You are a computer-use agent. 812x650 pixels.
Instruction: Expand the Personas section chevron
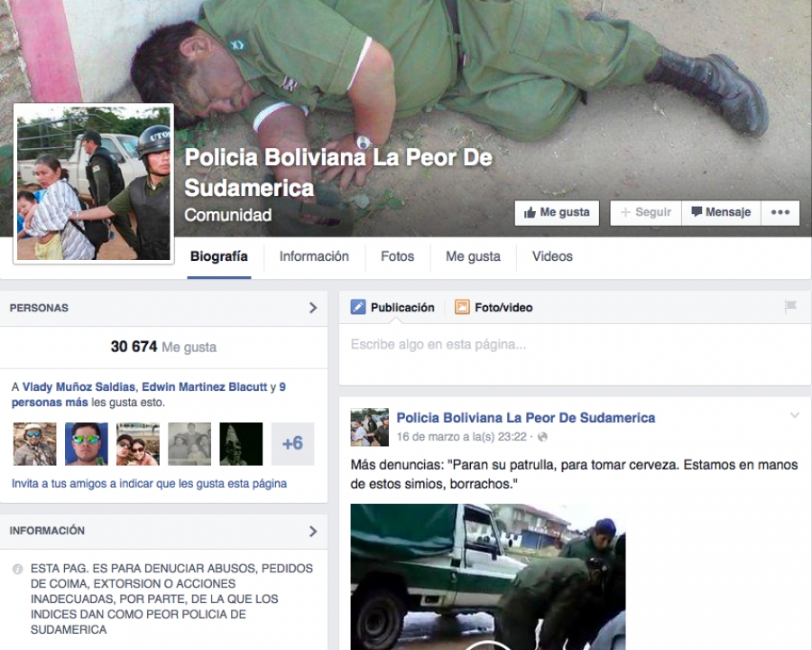[313, 308]
